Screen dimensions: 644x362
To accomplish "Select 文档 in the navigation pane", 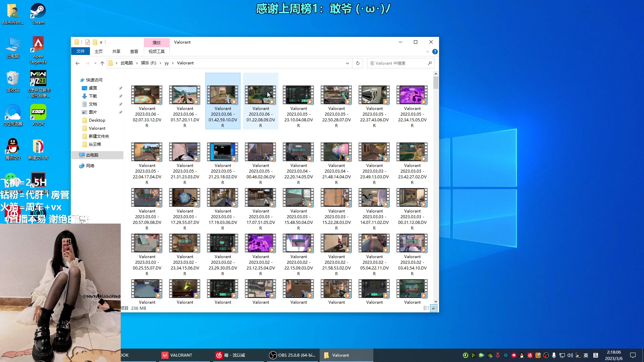I will 93,104.
